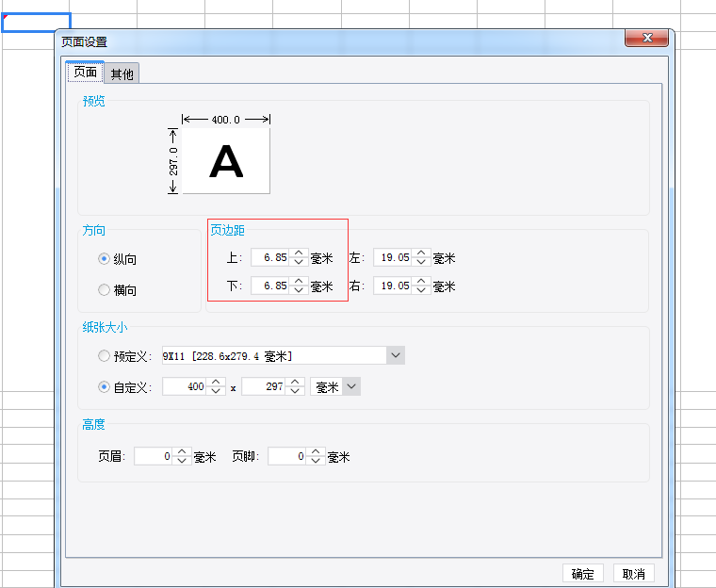Increase custom paper width with up arrow
The height and width of the screenshot is (588, 716).
click(217, 382)
